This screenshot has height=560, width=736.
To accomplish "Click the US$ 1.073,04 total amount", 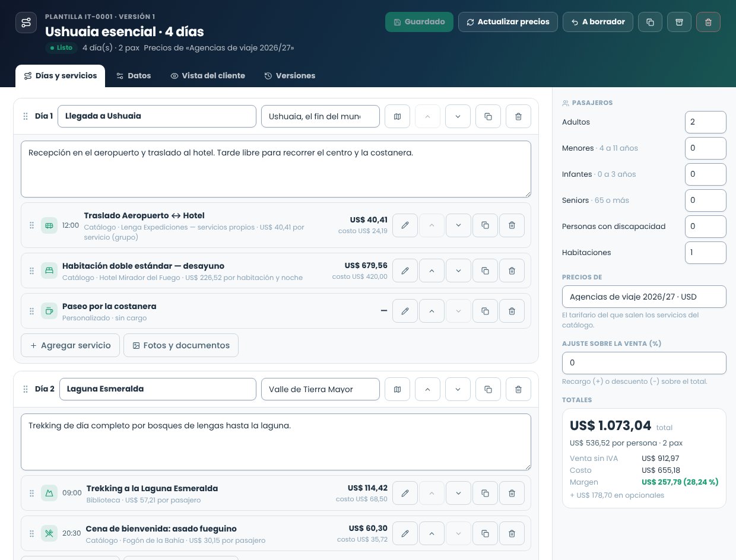I will (x=610, y=425).
